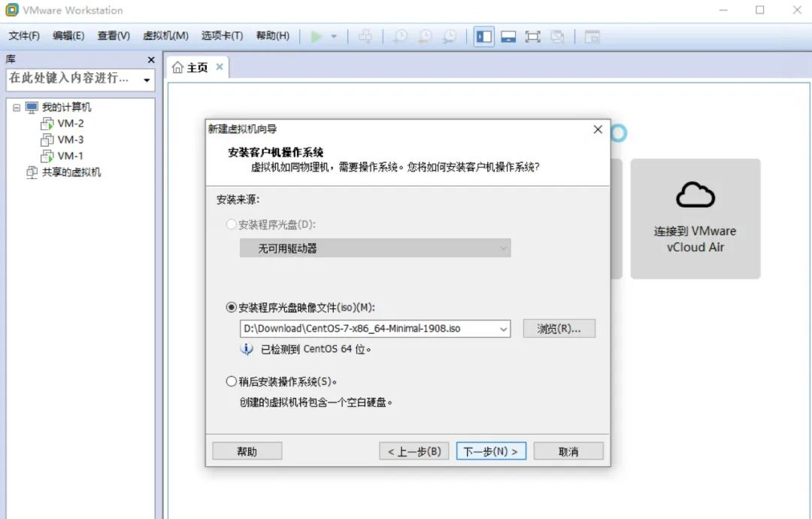
Task: Open the 虚拟机(M) menu
Action: (x=165, y=36)
